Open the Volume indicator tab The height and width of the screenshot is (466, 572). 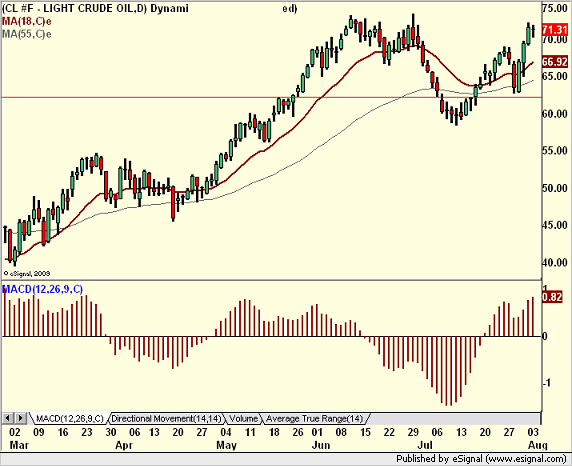pyautogui.click(x=243, y=419)
